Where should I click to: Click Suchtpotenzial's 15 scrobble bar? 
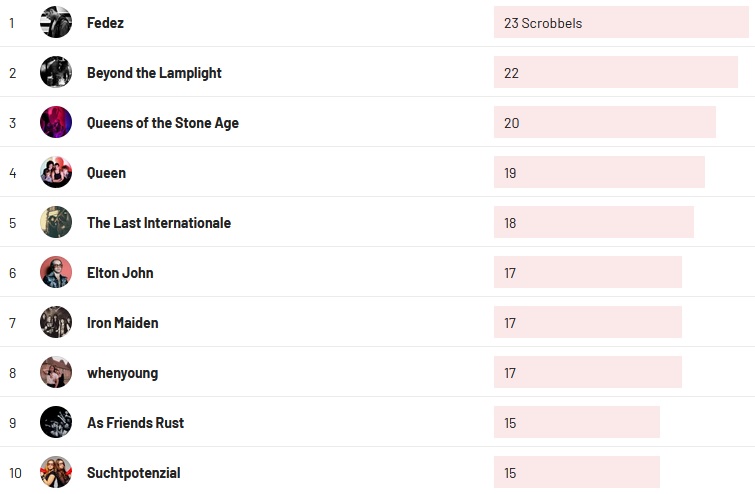coord(576,472)
